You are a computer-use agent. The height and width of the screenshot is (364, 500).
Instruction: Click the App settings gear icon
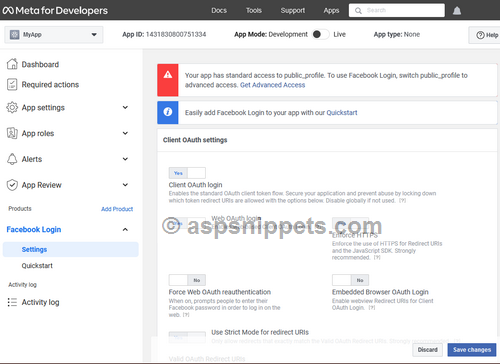pos(12,107)
